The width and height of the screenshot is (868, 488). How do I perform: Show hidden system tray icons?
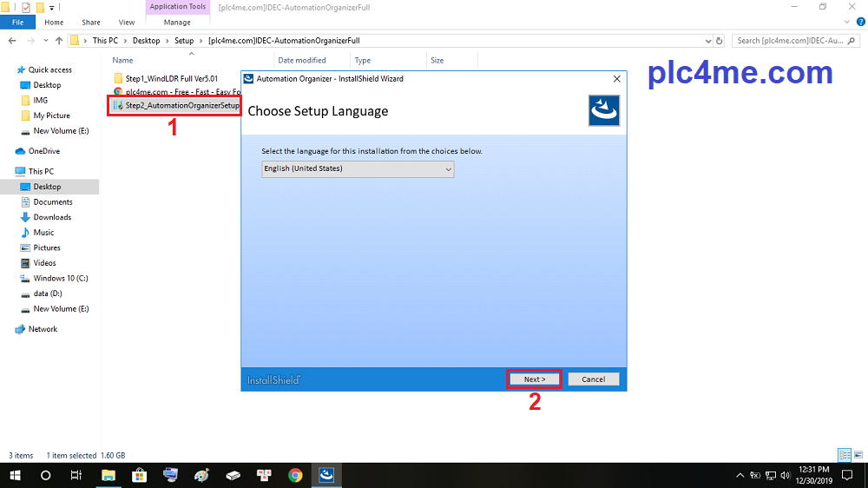[740, 475]
